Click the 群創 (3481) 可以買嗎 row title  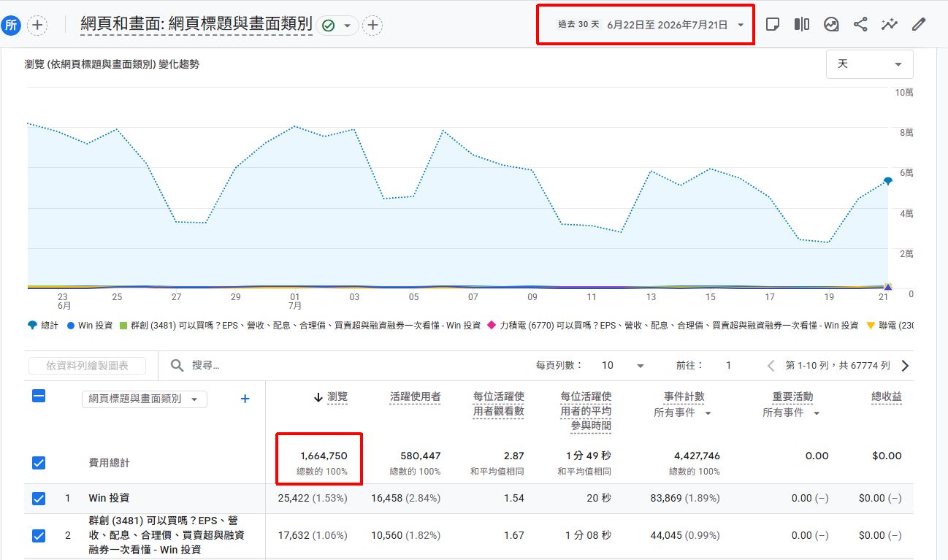pyautogui.click(x=167, y=535)
